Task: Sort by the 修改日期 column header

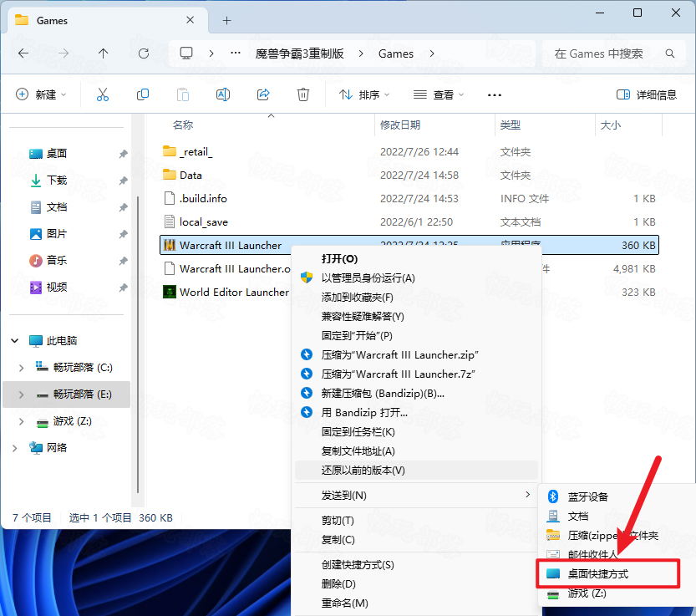Action: pos(400,125)
